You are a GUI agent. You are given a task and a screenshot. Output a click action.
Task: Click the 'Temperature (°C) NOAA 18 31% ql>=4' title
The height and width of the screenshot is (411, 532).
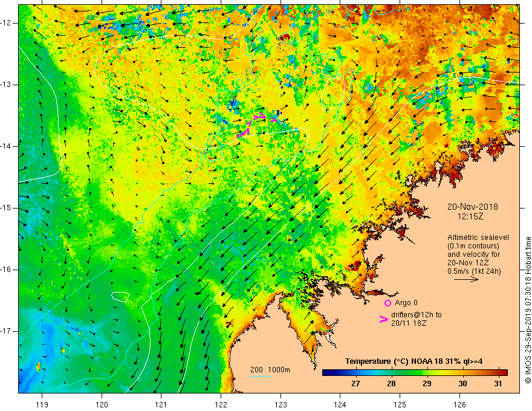pyautogui.click(x=414, y=361)
